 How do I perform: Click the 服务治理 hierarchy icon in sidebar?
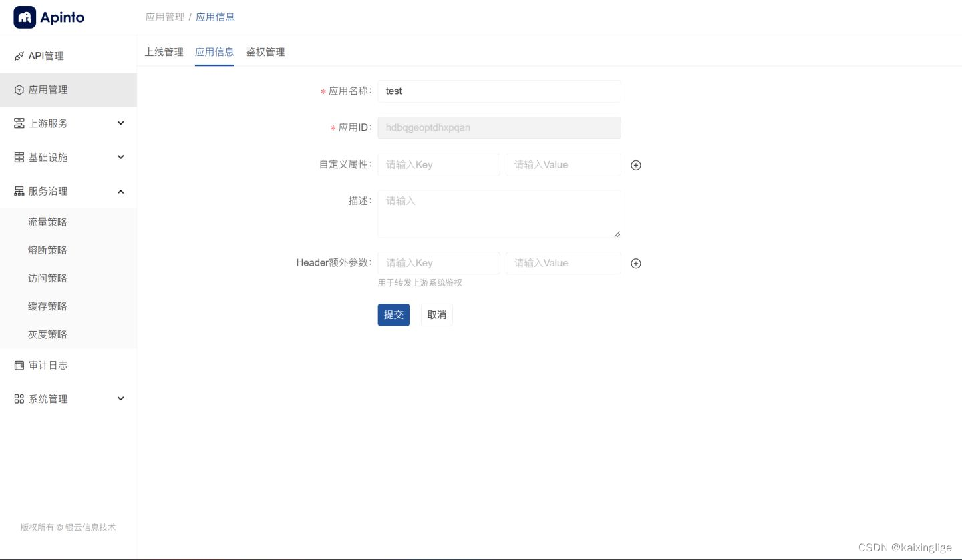19,192
